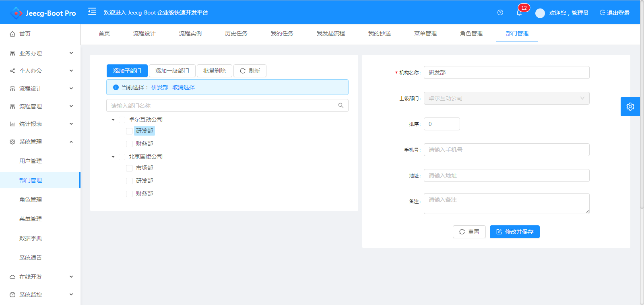This screenshot has height=305, width=644.
Task: Collapse the 系统管理 sidebar chevron
Action: point(71,142)
